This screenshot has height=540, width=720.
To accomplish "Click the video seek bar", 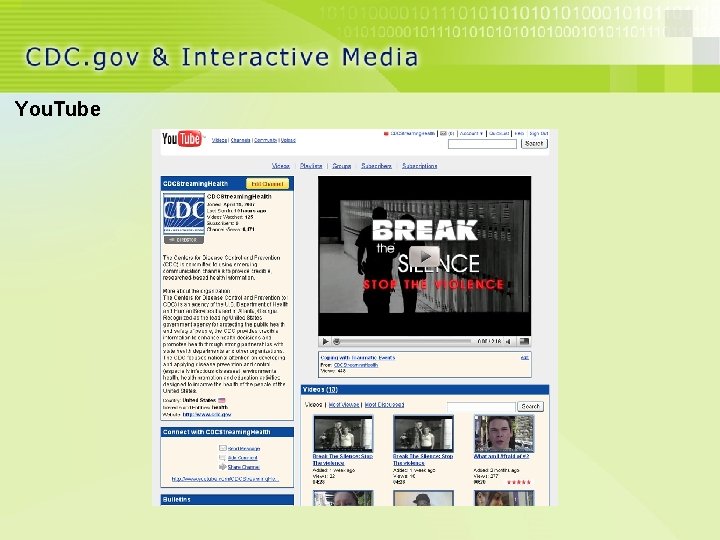I will pyautogui.click(x=404, y=341).
